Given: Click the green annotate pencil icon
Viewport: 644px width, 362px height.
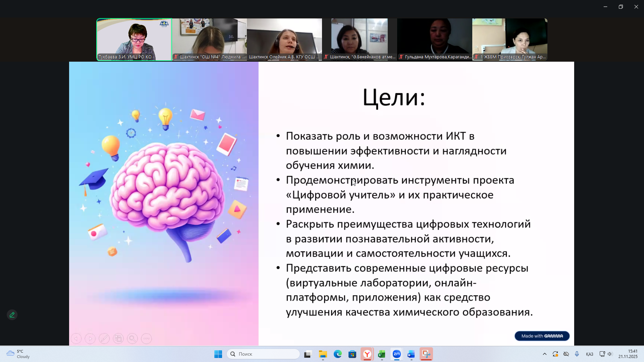Looking at the screenshot, I should coord(12,315).
